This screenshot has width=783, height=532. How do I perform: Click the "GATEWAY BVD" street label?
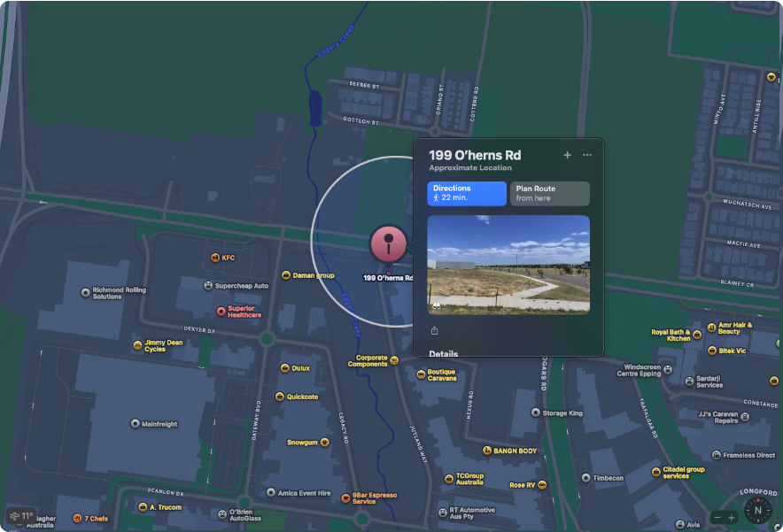[256, 420]
